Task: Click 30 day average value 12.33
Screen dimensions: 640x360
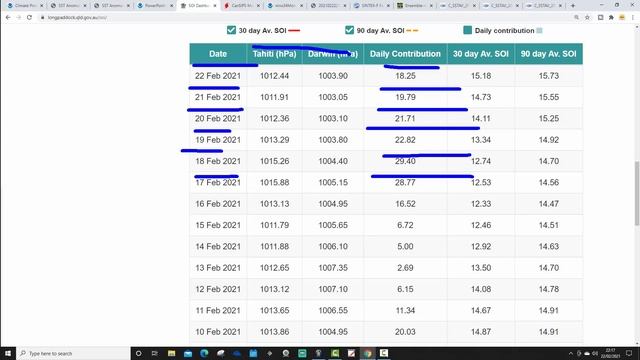Action: tap(481, 204)
